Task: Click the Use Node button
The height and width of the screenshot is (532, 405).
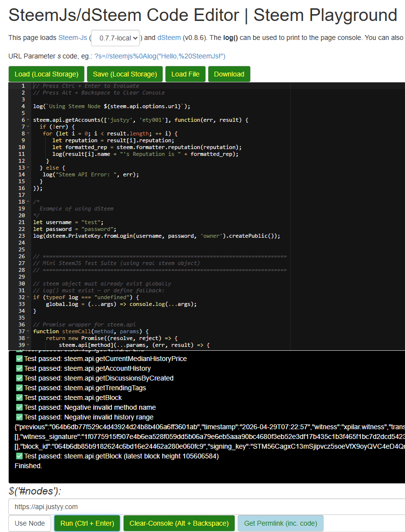Action: coord(30,523)
